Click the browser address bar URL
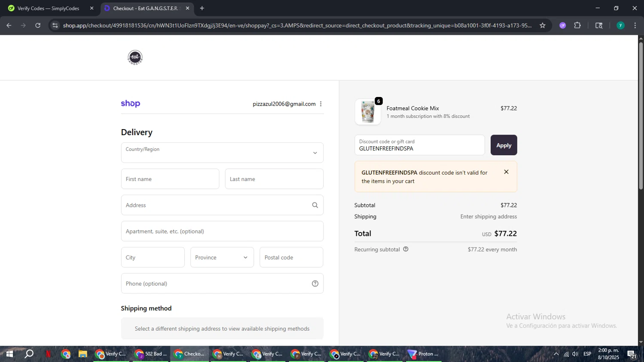 (x=297, y=25)
